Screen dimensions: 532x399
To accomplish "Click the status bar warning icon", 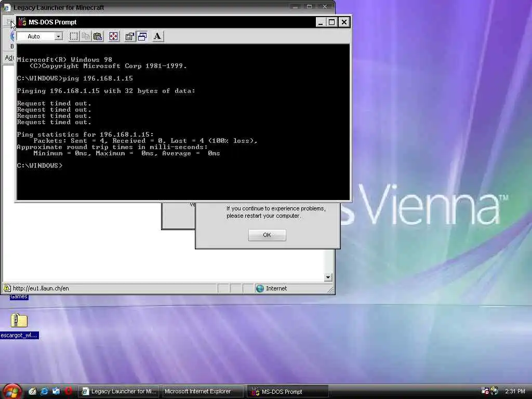I will [7, 288].
